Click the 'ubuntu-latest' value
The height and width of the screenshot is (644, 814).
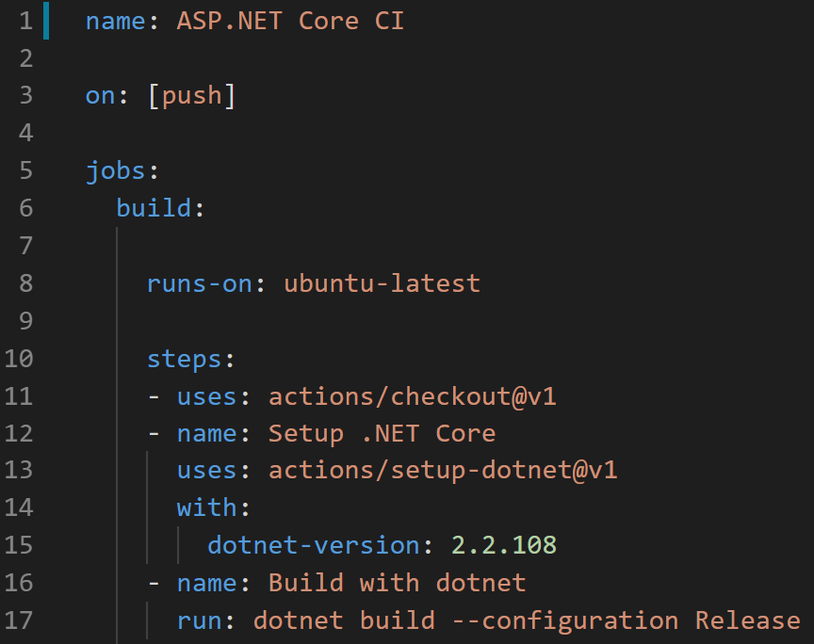tap(383, 283)
